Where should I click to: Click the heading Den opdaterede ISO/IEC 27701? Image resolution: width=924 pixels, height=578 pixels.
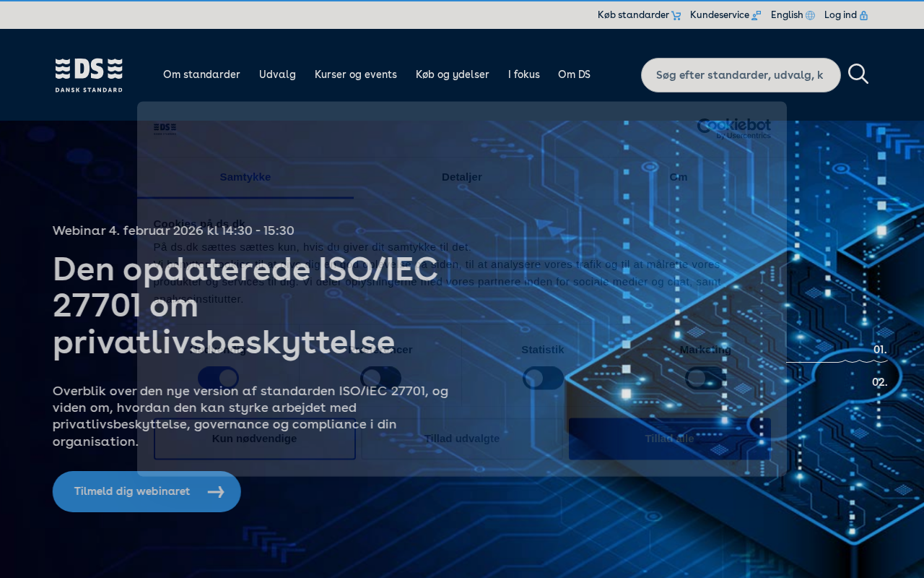(245, 306)
